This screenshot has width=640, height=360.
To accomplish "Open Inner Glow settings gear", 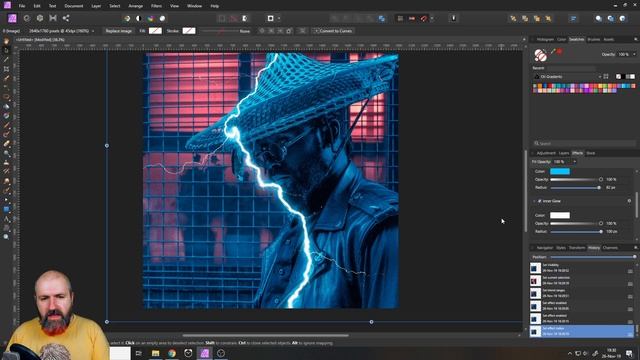I will [x=629, y=201].
